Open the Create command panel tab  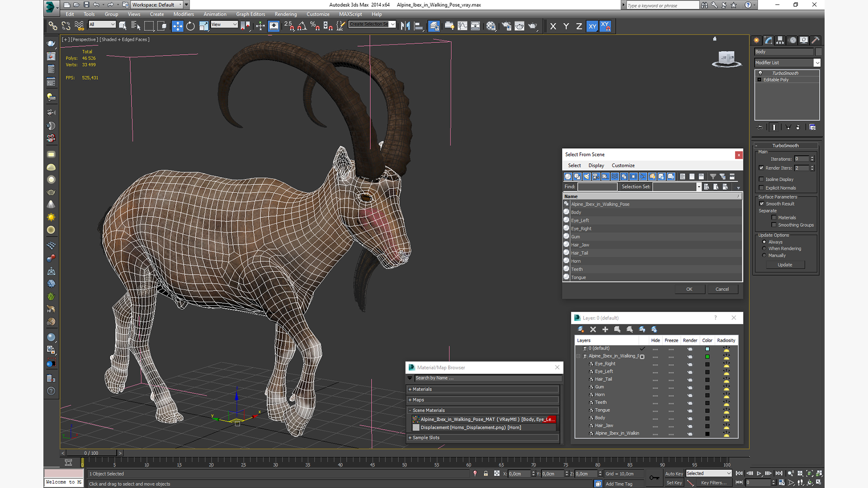756,40
